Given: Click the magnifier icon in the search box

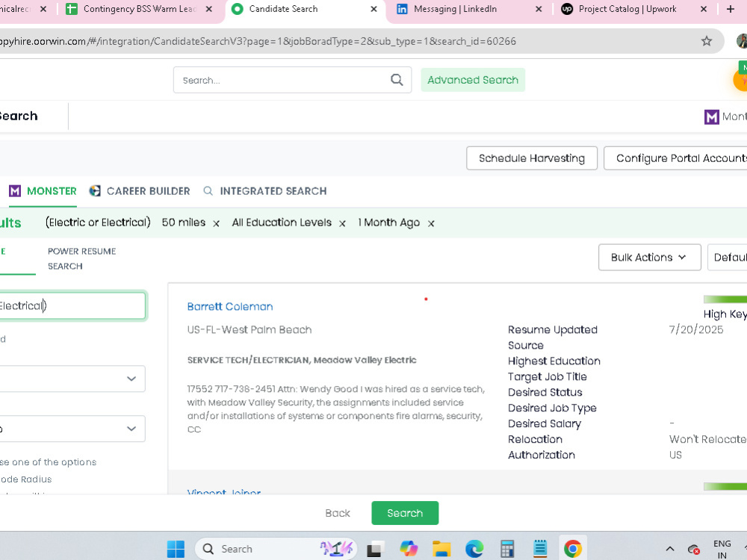Looking at the screenshot, I should click(x=397, y=80).
